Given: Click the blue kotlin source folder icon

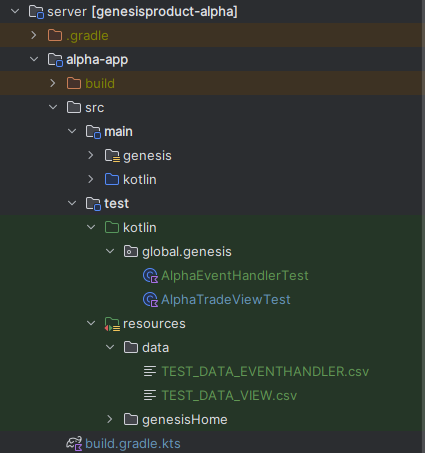Looking at the screenshot, I should (112, 179).
